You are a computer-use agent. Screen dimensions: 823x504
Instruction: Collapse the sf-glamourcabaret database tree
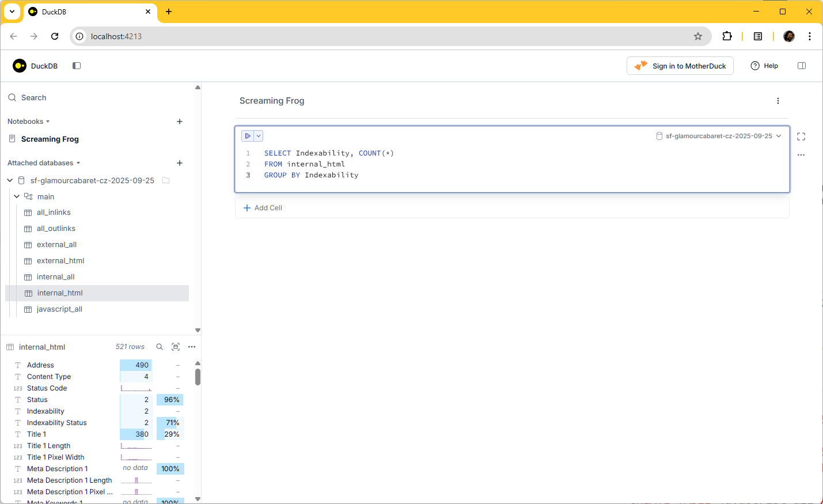point(10,180)
